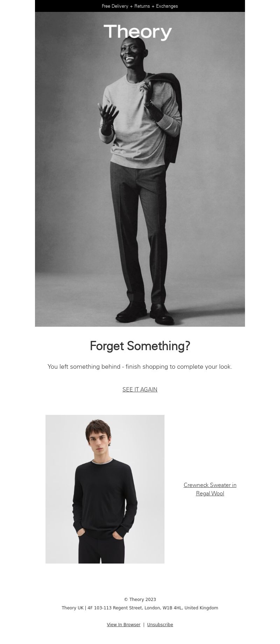The image size is (280, 644).
Task: Select the Unsubscribe link in footer
Action: point(160,625)
